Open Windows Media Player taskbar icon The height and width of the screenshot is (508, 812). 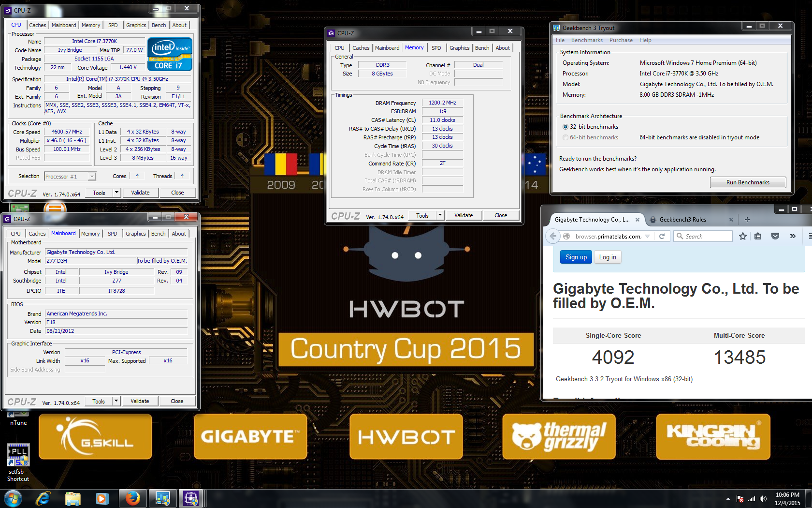[x=102, y=498]
